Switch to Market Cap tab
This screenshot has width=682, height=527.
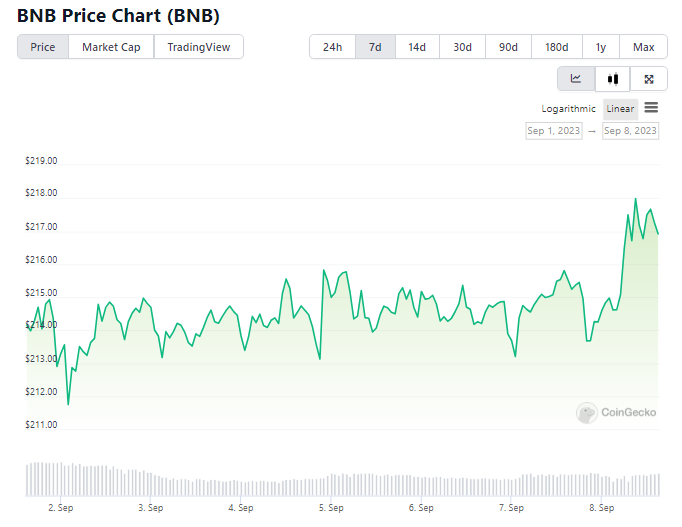(111, 47)
